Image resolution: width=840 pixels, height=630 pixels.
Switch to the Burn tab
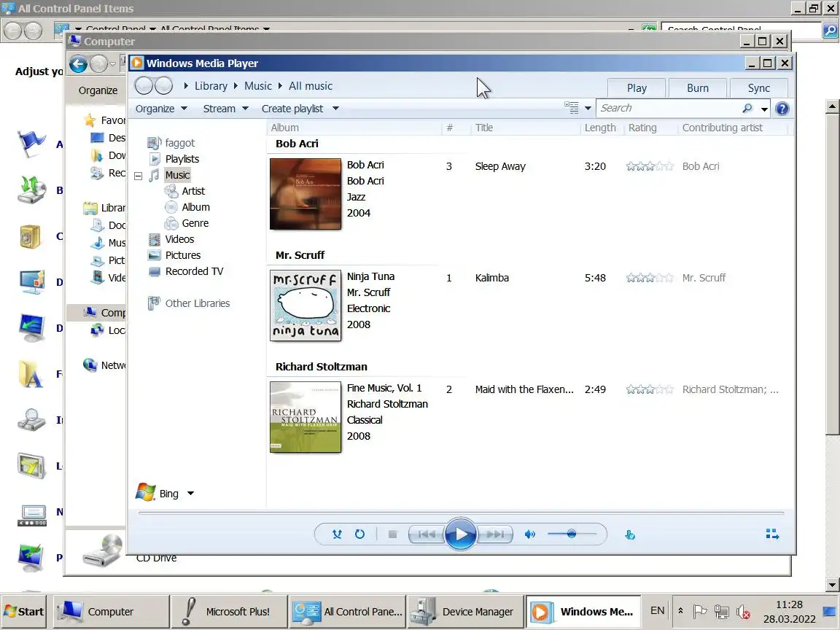698,87
